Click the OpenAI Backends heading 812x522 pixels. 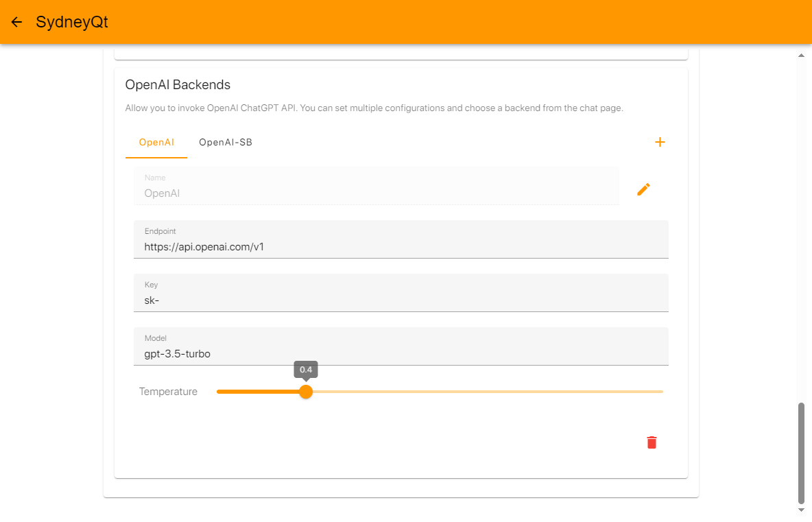[178, 85]
